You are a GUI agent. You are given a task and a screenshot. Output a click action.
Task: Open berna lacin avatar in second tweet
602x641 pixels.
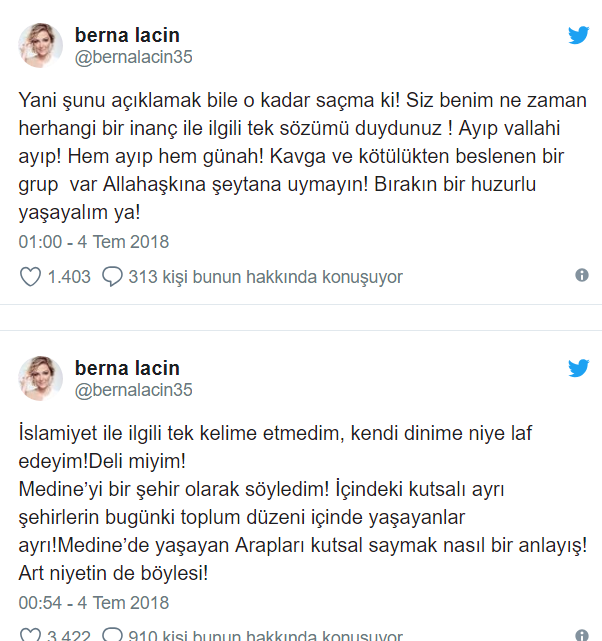40,378
